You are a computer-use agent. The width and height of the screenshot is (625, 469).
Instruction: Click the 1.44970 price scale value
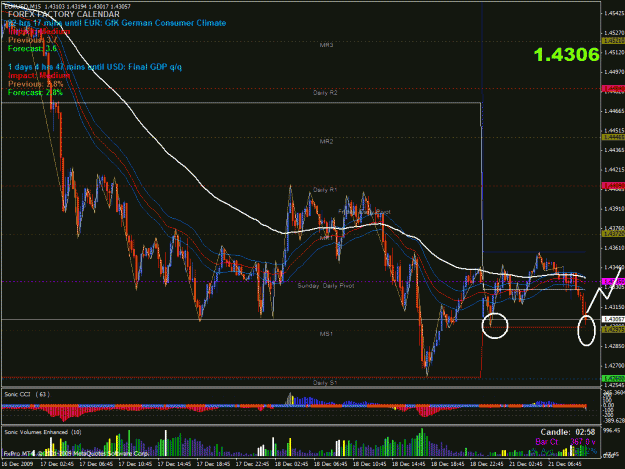(x=614, y=72)
